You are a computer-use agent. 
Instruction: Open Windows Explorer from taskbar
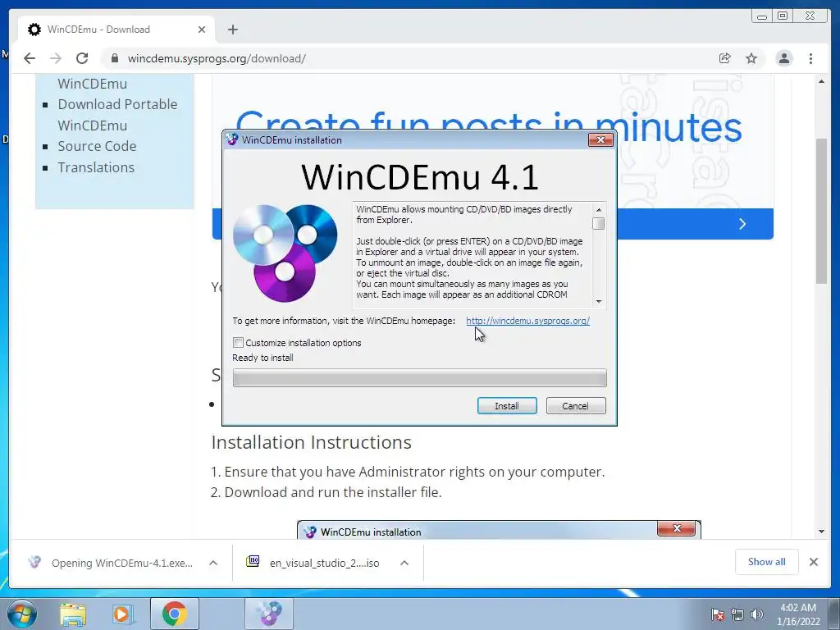(x=73, y=614)
